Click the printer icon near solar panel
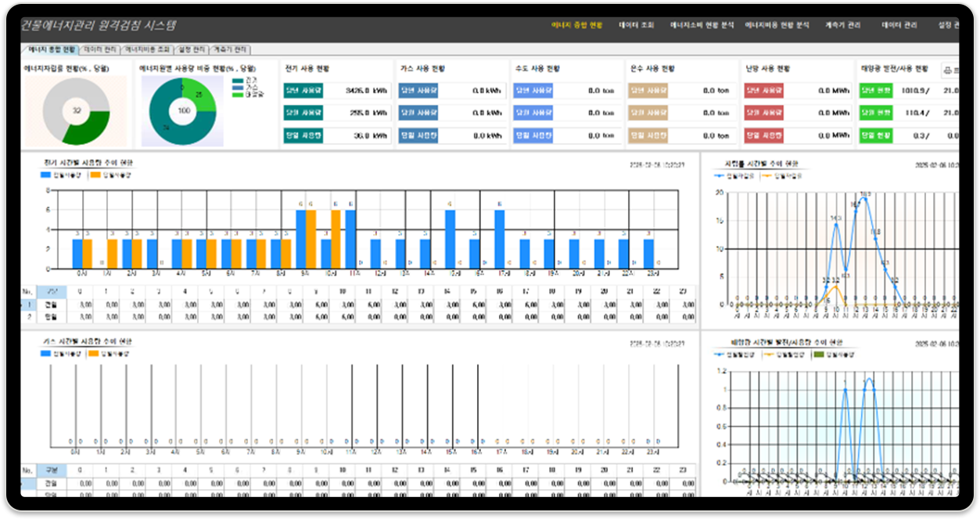Viewport: 980px width, 519px height. (949, 70)
